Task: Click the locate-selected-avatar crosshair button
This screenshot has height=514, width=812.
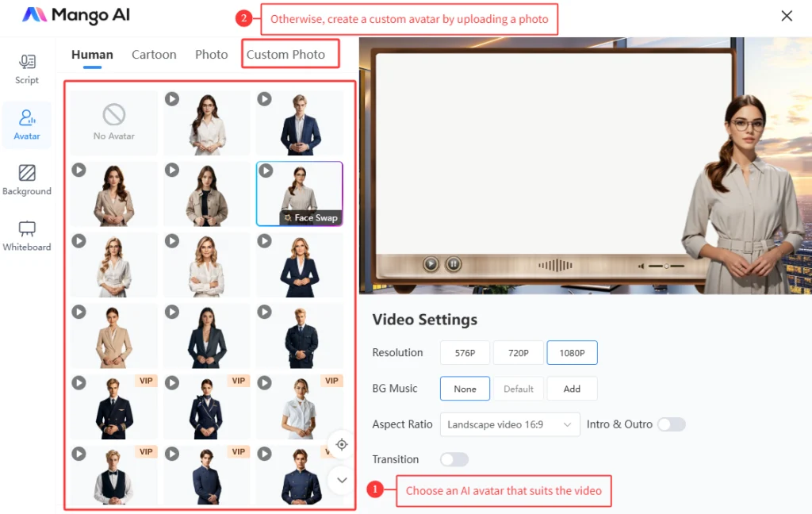Action: [341, 445]
